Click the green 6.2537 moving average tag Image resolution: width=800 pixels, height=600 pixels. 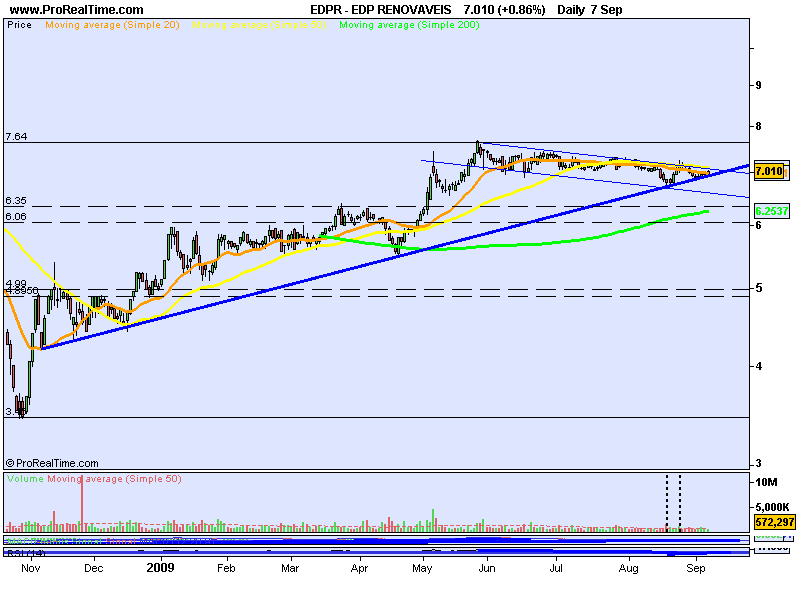click(x=771, y=211)
